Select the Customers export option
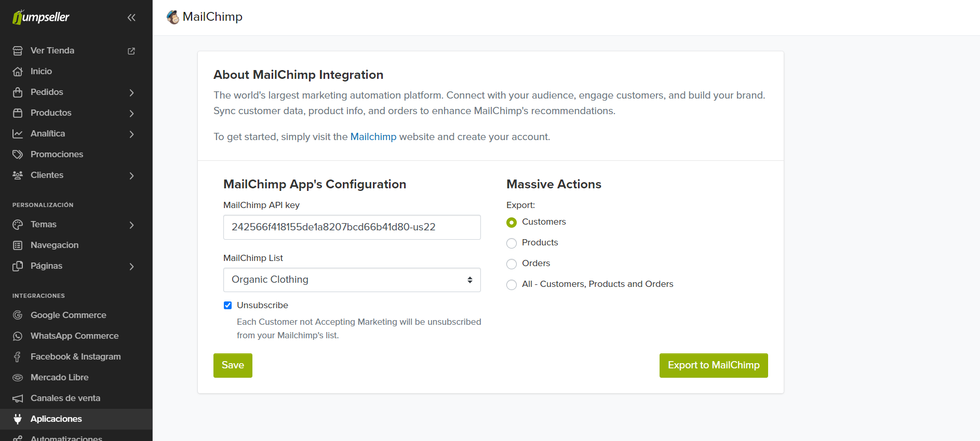 click(x=512, y=223)
